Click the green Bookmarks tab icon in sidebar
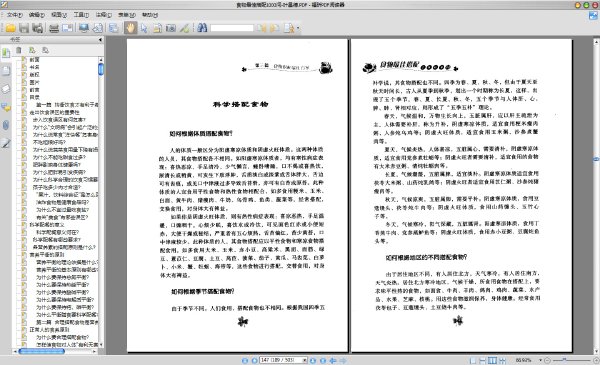Viewport: 600px width, 365px height. point(6,53)
